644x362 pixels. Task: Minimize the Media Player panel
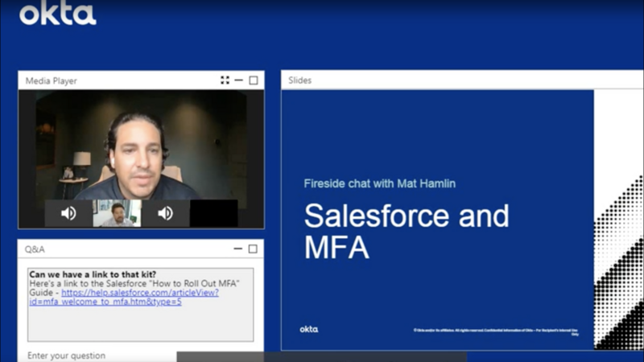tap(239, 80)
